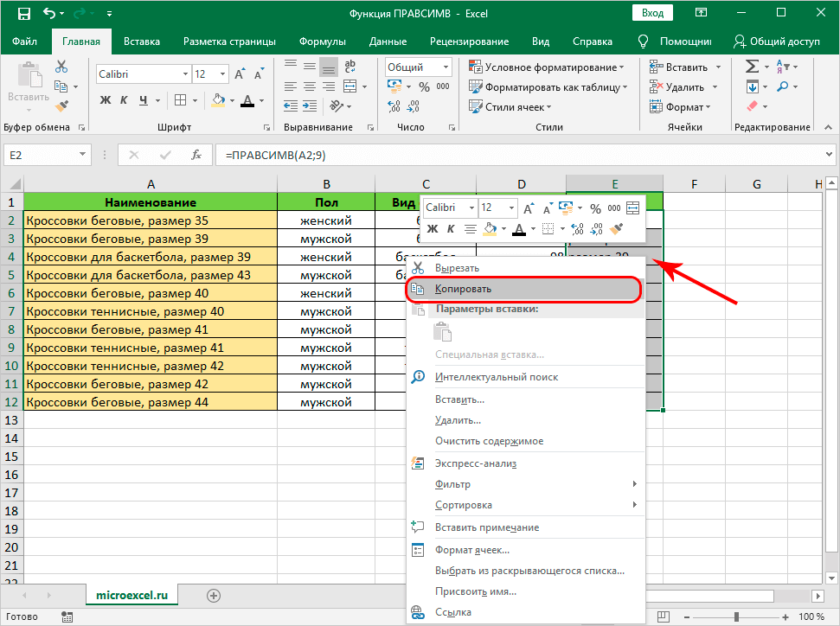Click the ribbon font color swatch
The height and width of the screenshot is (626, 840).
pyautogui.click(x=247, y=100)
